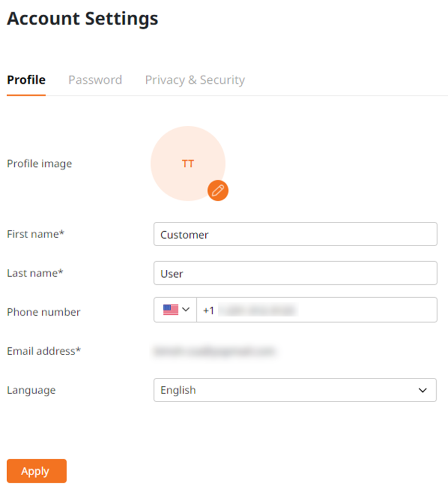Viewport: 448px width, 492px height.
Task: Expand the phone country code chevron
Action: (186, 310)
